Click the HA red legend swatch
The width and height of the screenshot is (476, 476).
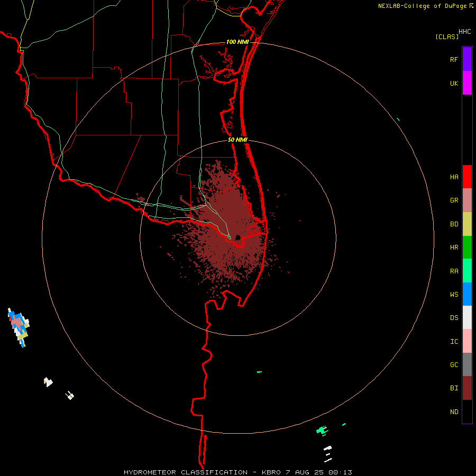467,177
